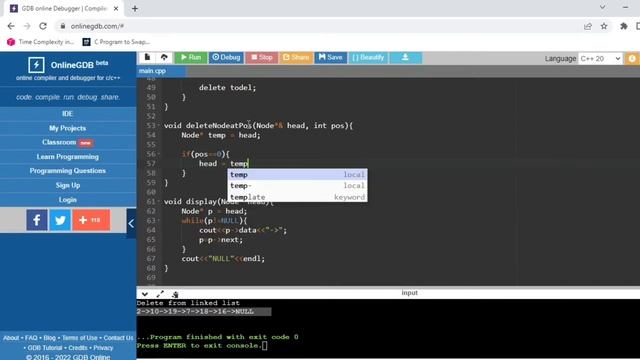Save the project with the Save button
The image size is (640, 360).
click(x=330, y=58)
